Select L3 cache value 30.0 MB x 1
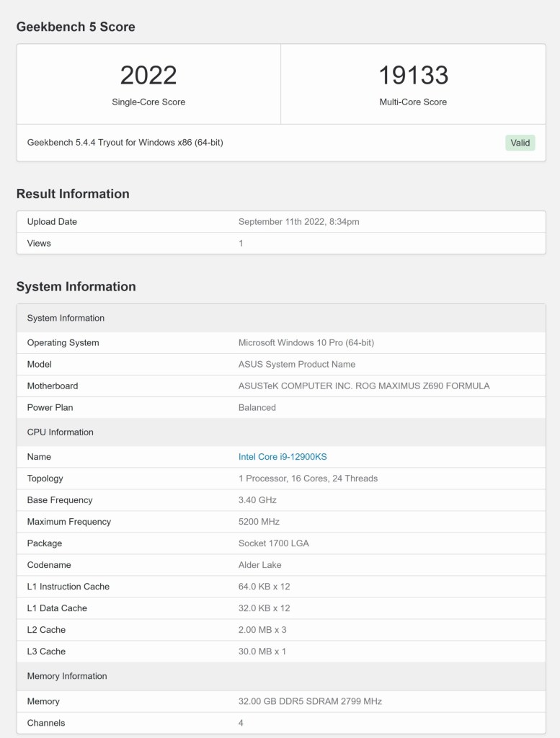 pos(262,652)
